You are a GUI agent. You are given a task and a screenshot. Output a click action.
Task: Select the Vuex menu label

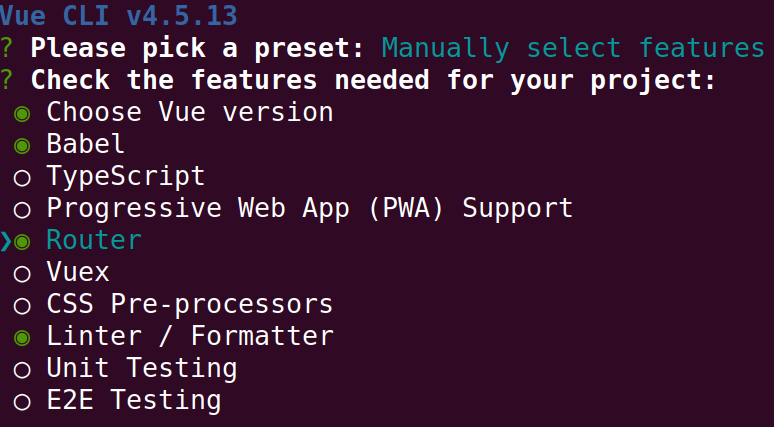(x=78, y=272)
